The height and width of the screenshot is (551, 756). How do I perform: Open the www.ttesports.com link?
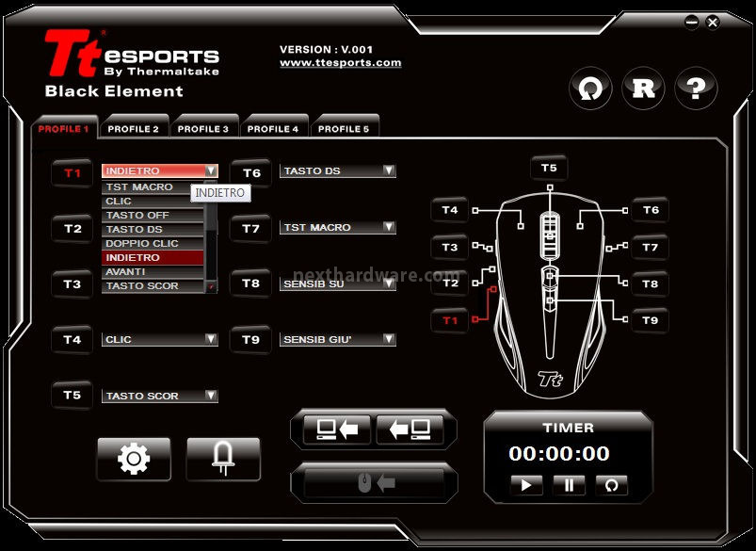(x=341, y=63)
